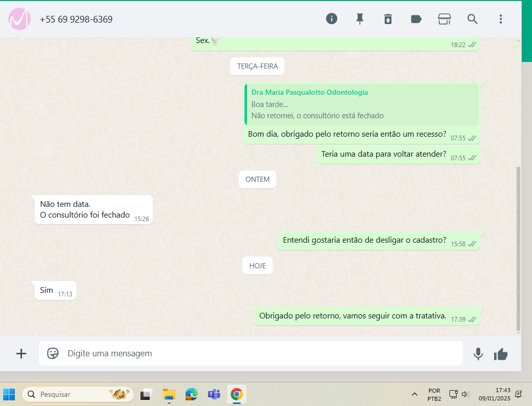Click the chat vertical scrollbar

[518, 246]
